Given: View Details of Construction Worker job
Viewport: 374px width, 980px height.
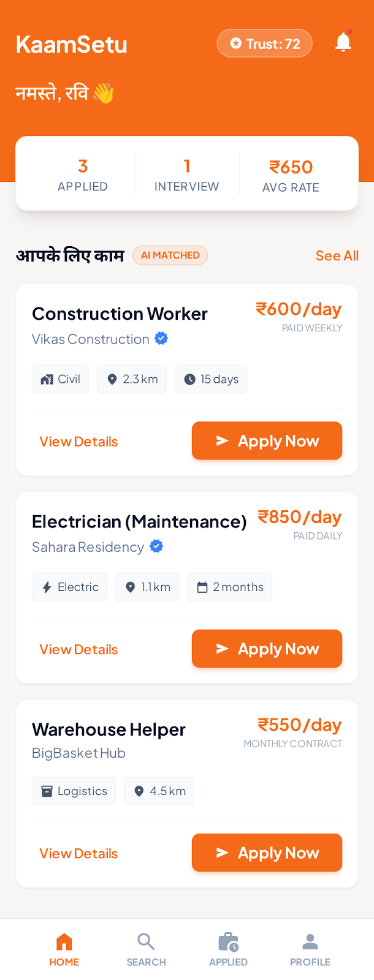Looking at the screenshot, I should [78, 441].
